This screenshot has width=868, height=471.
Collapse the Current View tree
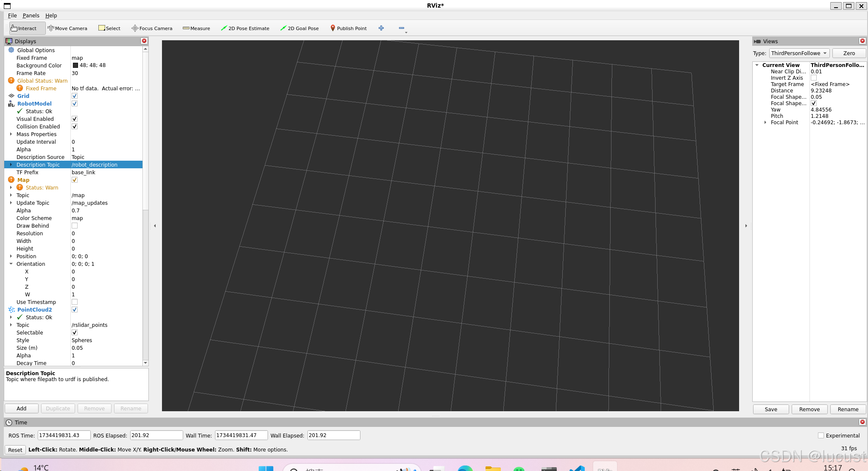pos(757,65)
